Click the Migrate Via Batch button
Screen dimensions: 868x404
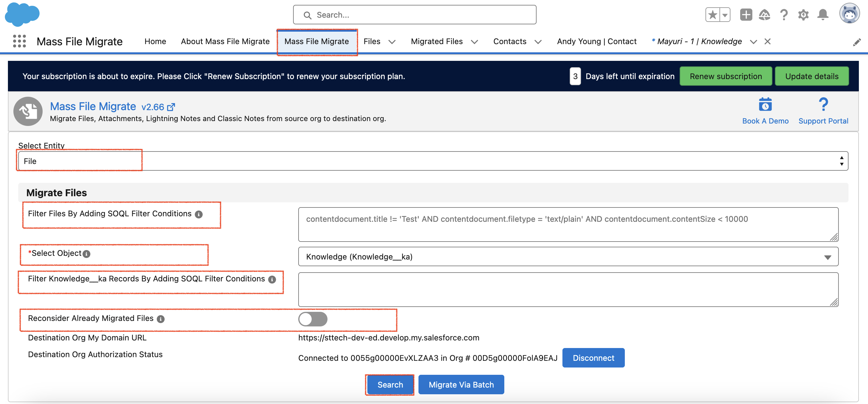(460, 385)
